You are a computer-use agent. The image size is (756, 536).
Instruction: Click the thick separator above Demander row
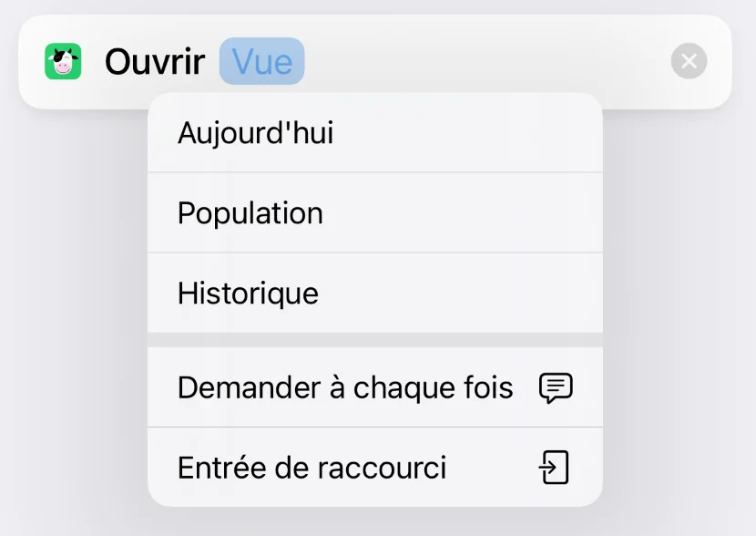[x=375, y=340]
